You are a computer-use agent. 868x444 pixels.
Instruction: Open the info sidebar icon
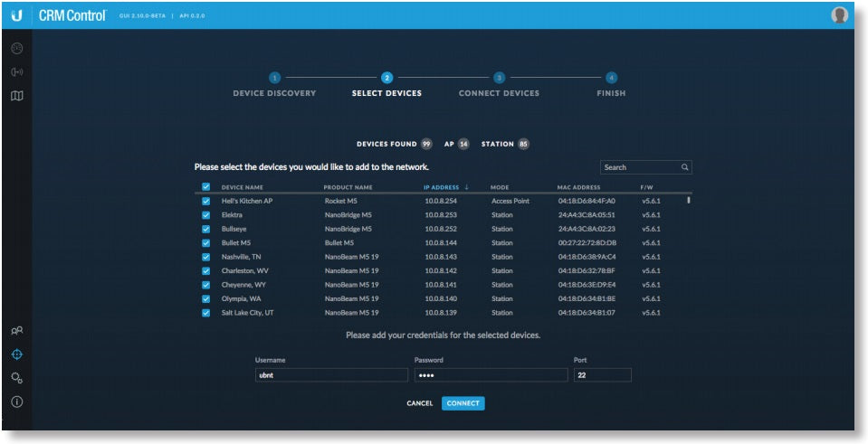click(17, 402)
